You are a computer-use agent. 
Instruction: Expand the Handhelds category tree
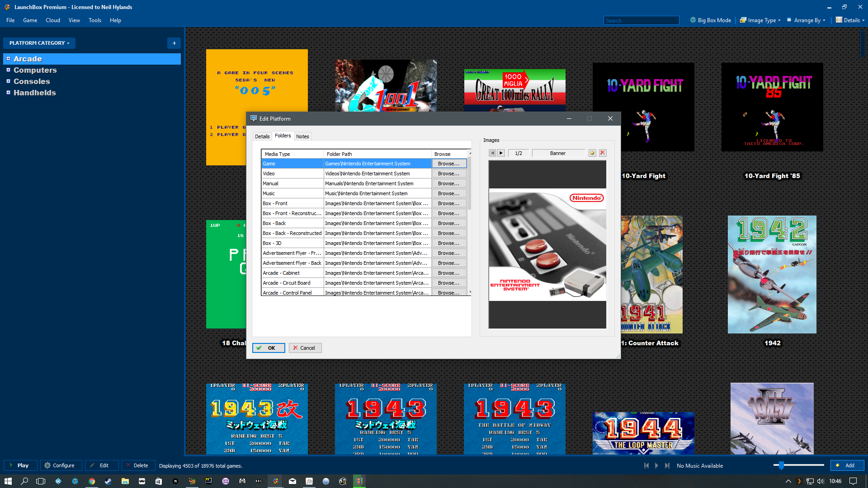pyautogui.click(x=8, y=93)
